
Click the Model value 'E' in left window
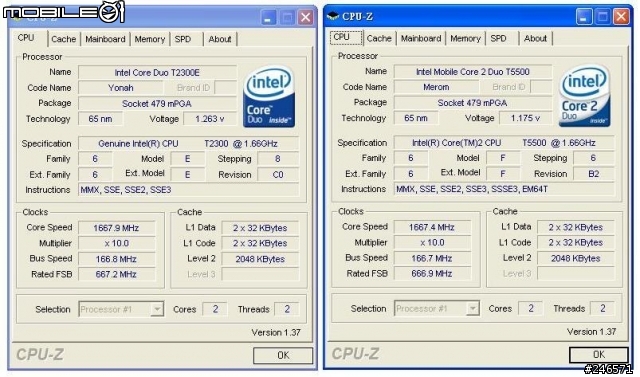click(x=187, y=159)
